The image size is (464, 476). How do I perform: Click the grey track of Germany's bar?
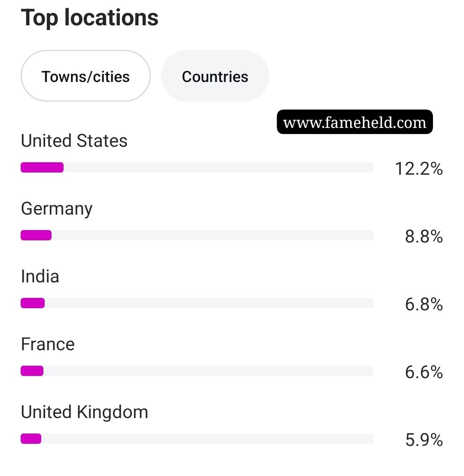click(213, 235)
